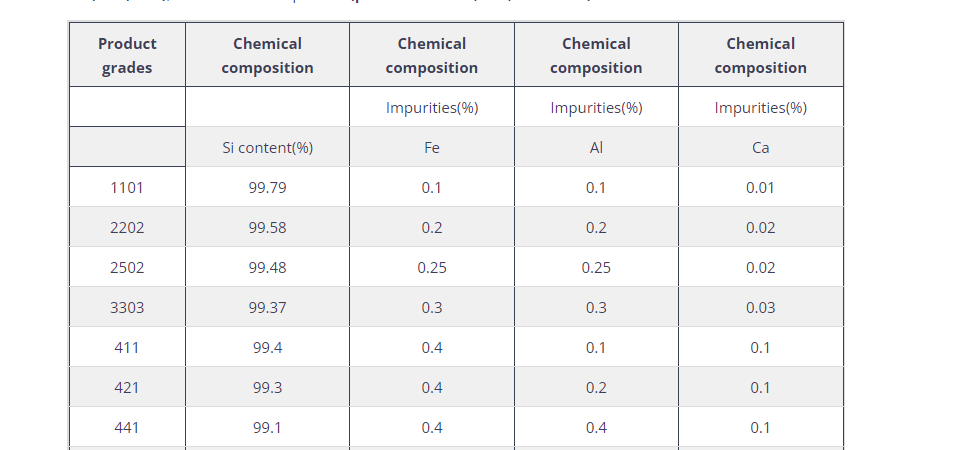Click Impurities(%) cell above the Ca label
The width and height of the screenshot is (978, 450).
[760, 108]
